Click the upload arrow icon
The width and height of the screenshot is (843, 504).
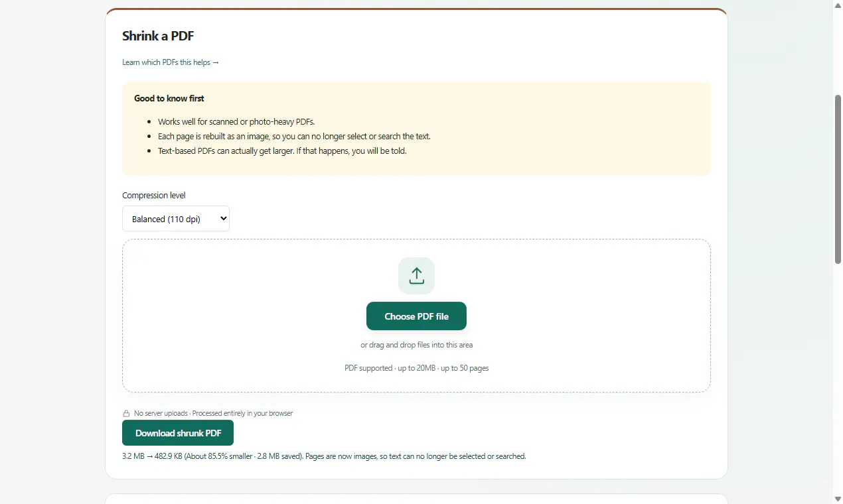coord(416,276)
